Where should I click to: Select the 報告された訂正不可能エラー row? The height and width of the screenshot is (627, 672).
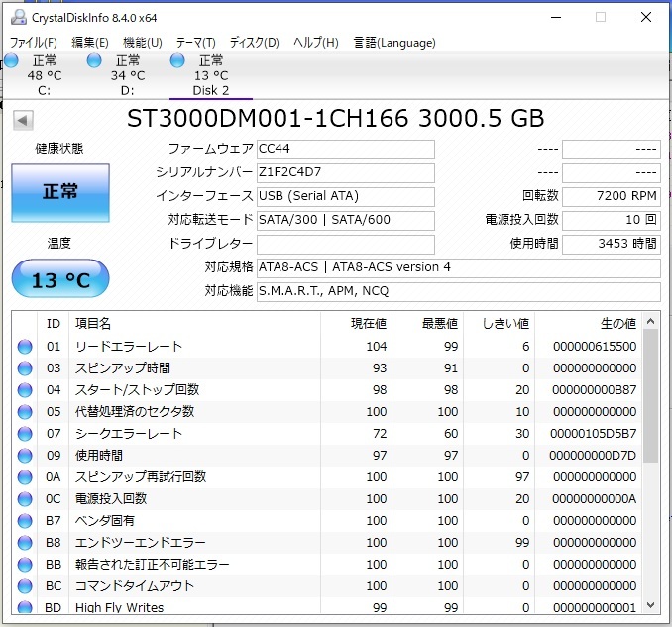click(x=327, y=565)
